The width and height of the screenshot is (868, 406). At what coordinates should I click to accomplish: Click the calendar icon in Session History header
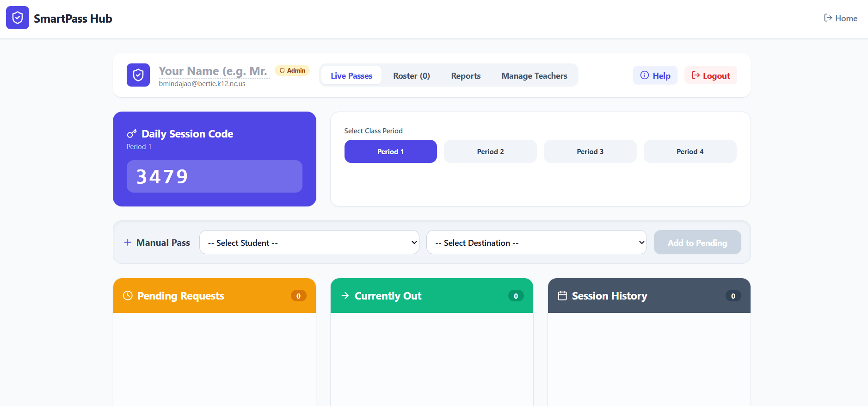click(x=562, y=295)
